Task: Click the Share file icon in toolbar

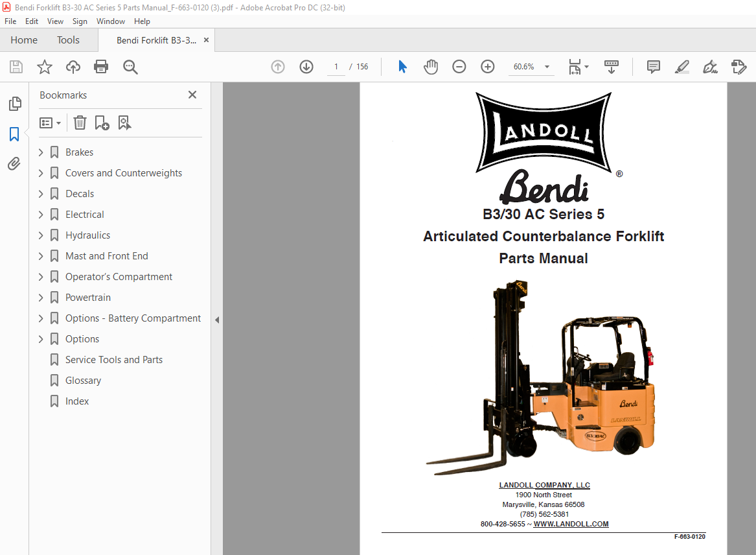Action: pyautogui.click(x=739, y=67)
